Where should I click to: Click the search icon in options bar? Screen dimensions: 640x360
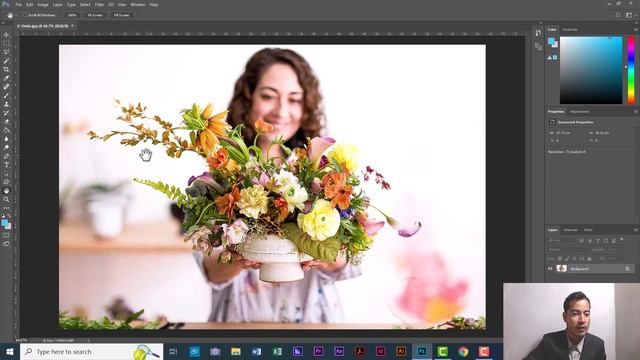tap(618, 15)
